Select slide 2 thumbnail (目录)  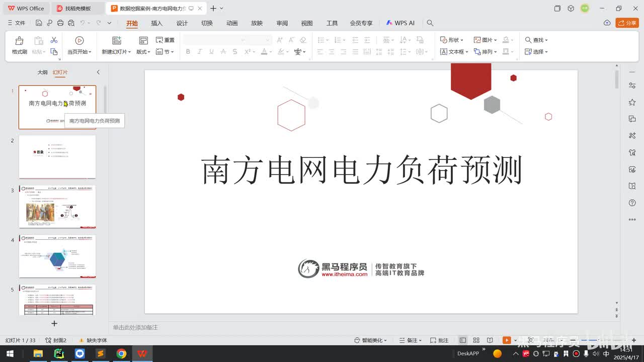(x=57, y=156)
